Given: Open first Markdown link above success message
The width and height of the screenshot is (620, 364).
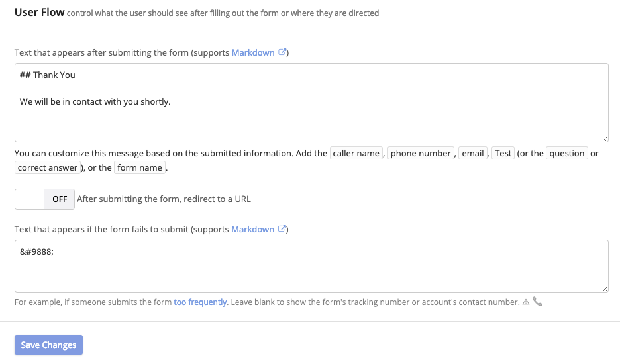Looking at the screenshot, I should 253,52.
